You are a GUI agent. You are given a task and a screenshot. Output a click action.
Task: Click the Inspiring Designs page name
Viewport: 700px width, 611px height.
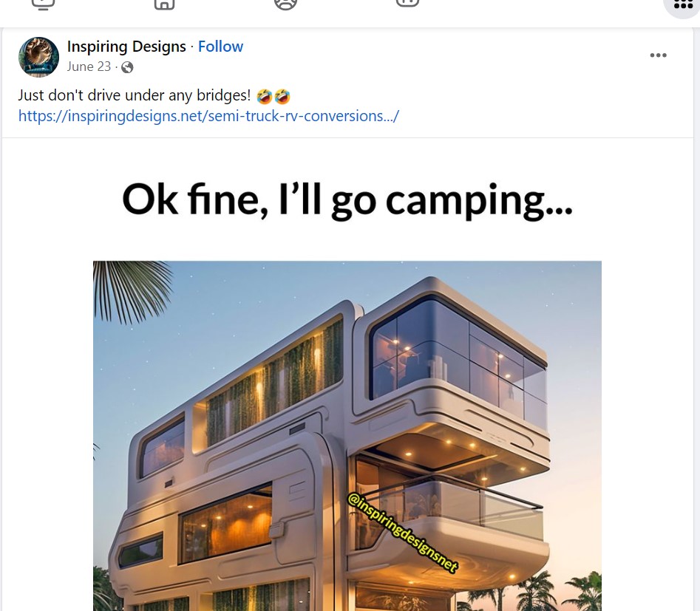pos(126,46)
